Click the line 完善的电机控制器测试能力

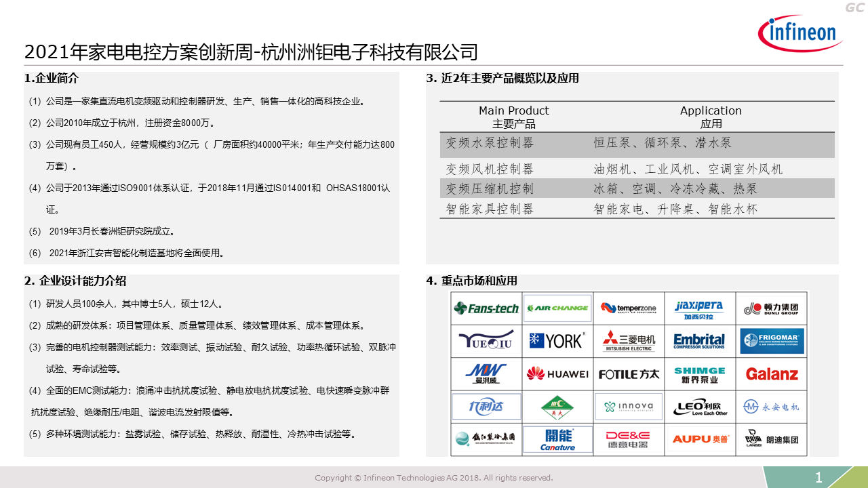pos(212,358)
